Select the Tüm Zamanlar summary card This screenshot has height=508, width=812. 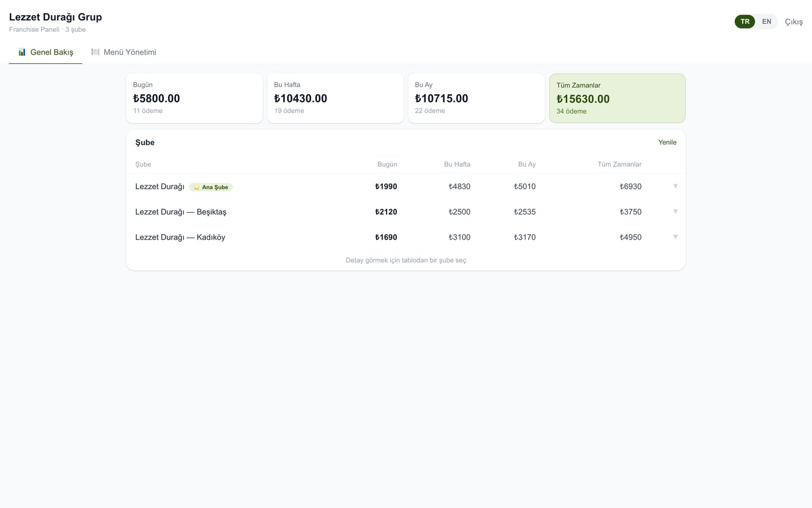point(618,99)
